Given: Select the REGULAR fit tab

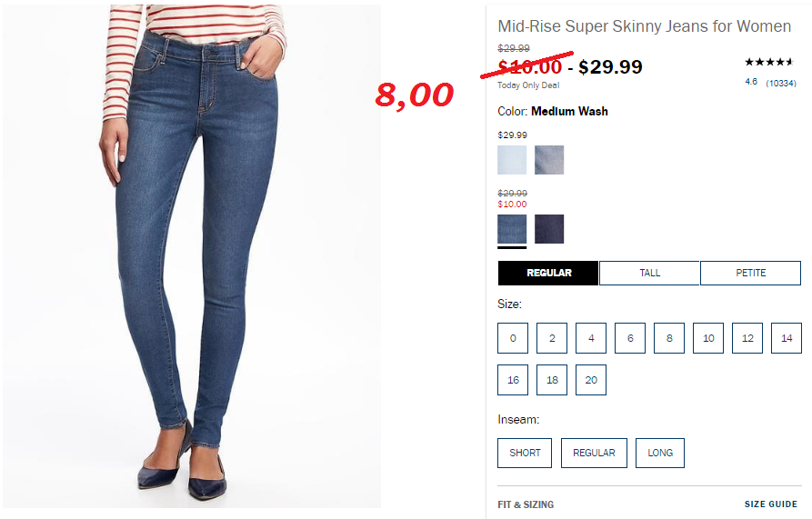Looking at the screenshot, I should coord(548,273).
